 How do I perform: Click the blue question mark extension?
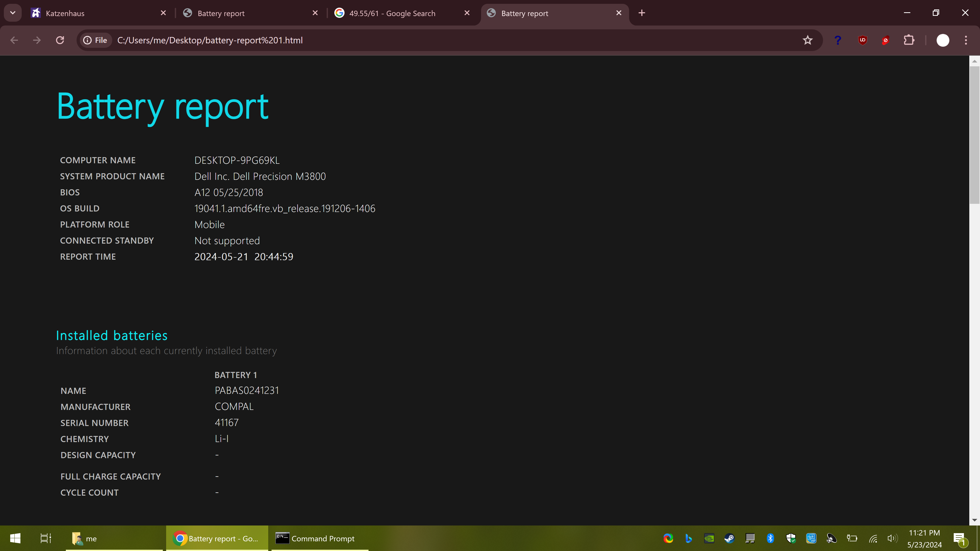tap(837, 40)
